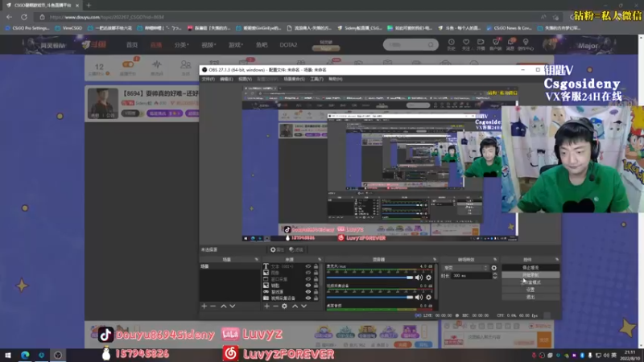Mute the 视频采集设备 mixer channel speaker icon

click(419, 297)
